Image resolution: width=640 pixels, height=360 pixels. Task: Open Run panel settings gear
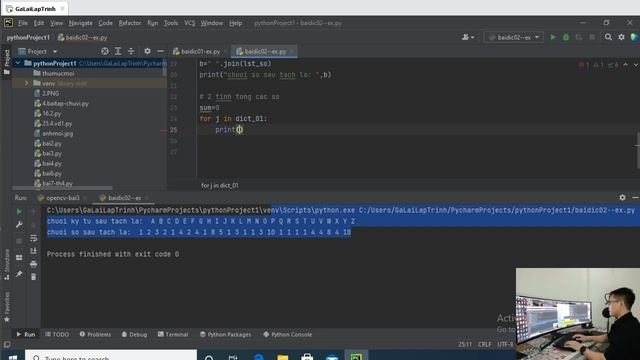click(x=622, y=198)
